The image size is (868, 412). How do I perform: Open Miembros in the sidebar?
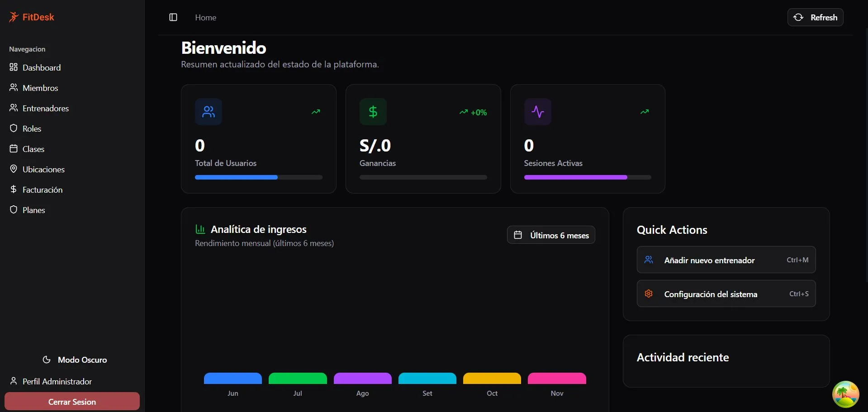pyautogui.click(x=40, y=88)
